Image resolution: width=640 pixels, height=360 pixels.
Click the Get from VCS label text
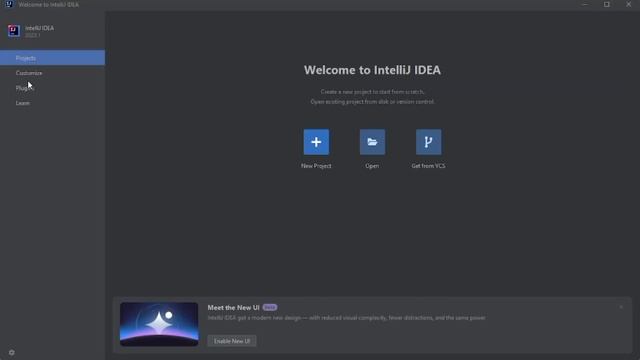(428, 166)
